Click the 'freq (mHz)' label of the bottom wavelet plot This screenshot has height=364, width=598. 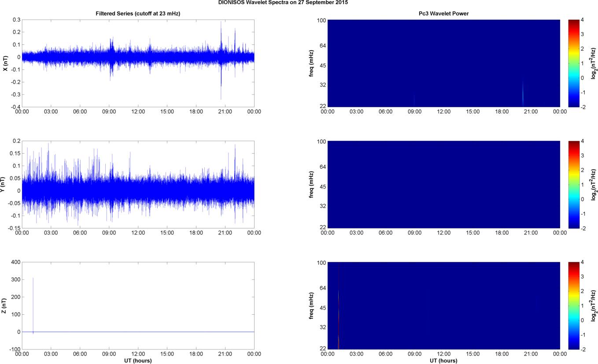click(x=311, y=306)
